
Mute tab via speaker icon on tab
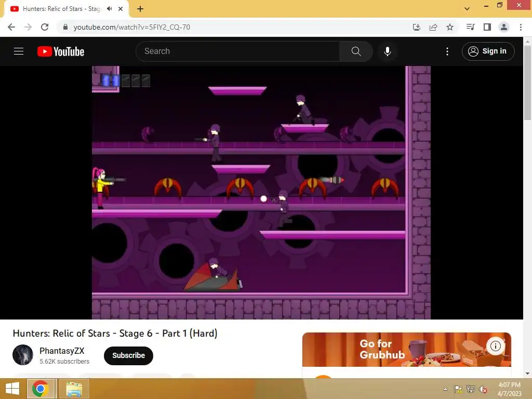tap(109, 9)
